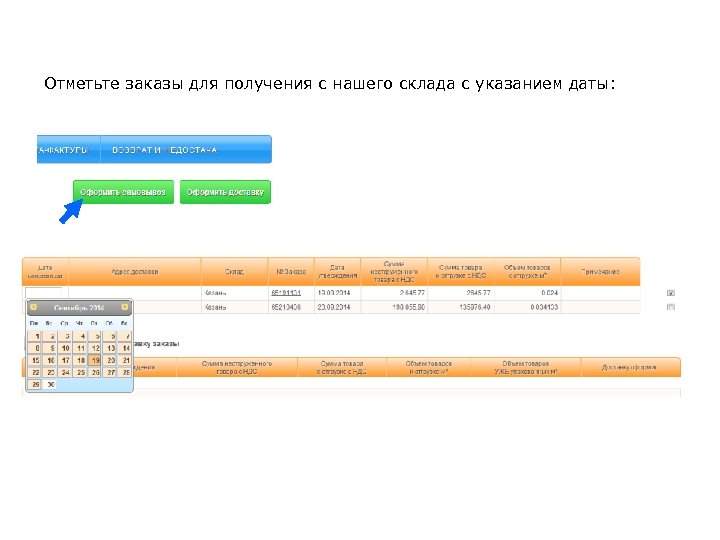This screenshot has width=720, height=540.
Task: Select day 21 in the calendar
Action: click(x=124, y=360)
